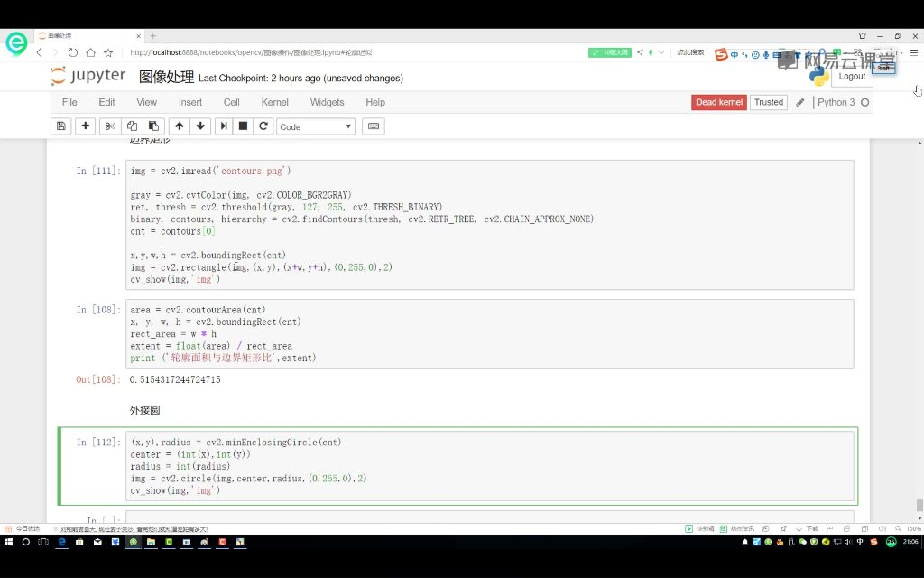Click inside code cell In [108]
Screen dimensions: 924x578
coord(489,334)
